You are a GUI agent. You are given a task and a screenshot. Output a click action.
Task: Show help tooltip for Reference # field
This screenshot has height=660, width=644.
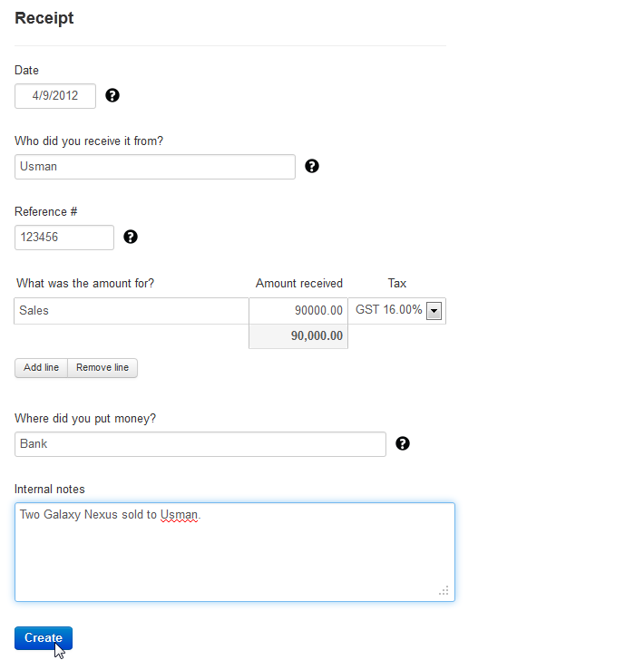[131, 237]
